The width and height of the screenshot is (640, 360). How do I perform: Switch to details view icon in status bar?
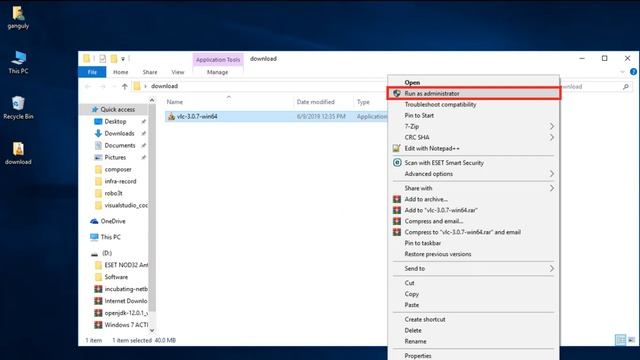pyautogui.click(x=620, y=340)
